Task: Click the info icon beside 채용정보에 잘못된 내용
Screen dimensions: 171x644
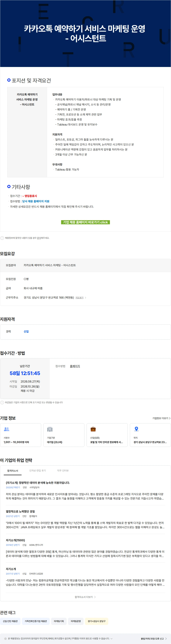Action: pos(2,238)
